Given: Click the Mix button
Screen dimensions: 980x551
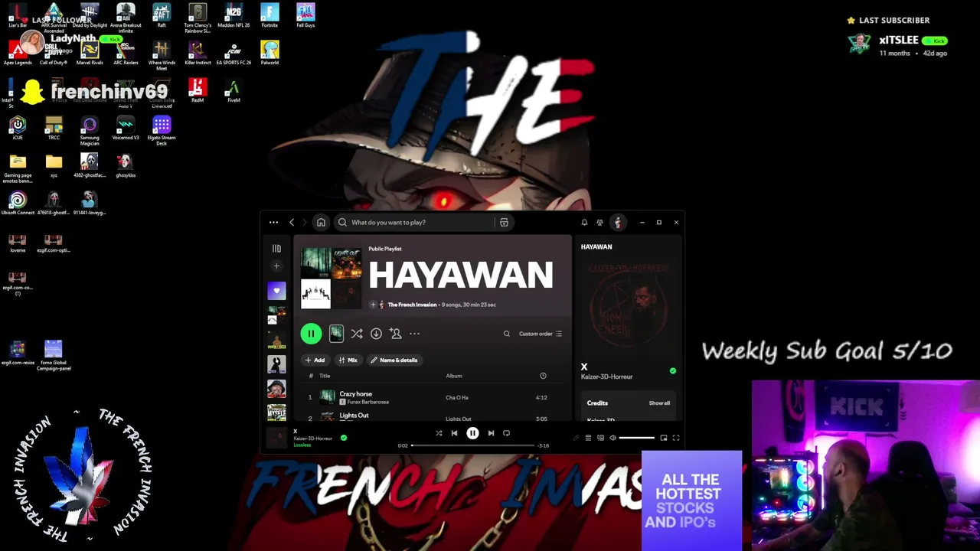Looking at the screenshot, I should (x=348, y=360).
